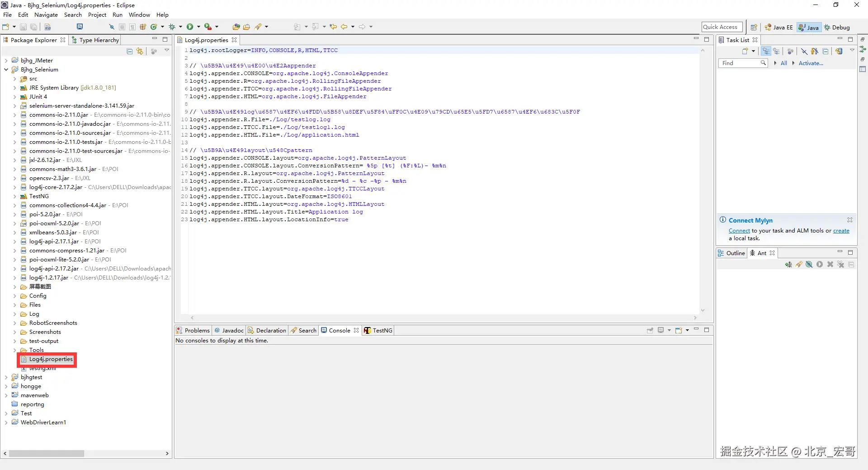
Task: Open the Project menu
Action: point(97,15)
